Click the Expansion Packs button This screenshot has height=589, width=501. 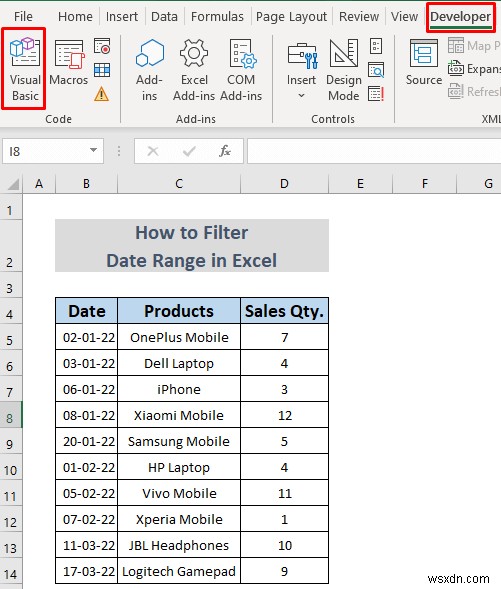click(474, 69)
